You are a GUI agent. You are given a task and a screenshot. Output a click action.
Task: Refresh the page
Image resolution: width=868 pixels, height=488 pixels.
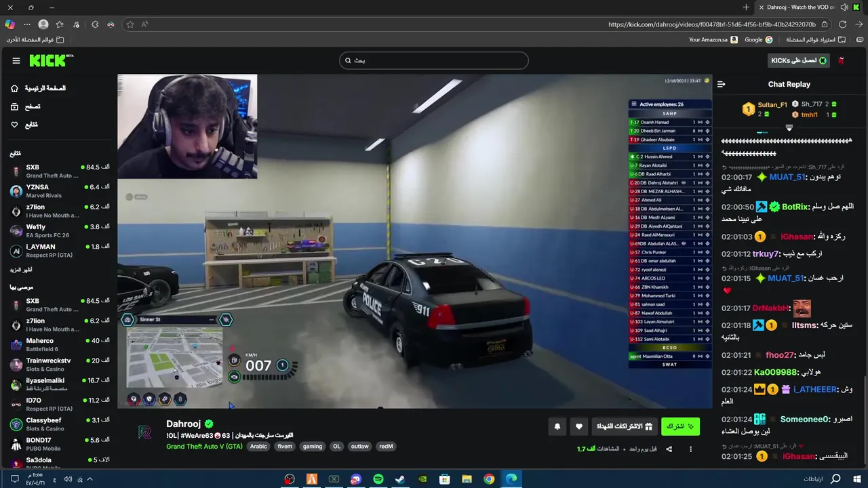(842, 24)
